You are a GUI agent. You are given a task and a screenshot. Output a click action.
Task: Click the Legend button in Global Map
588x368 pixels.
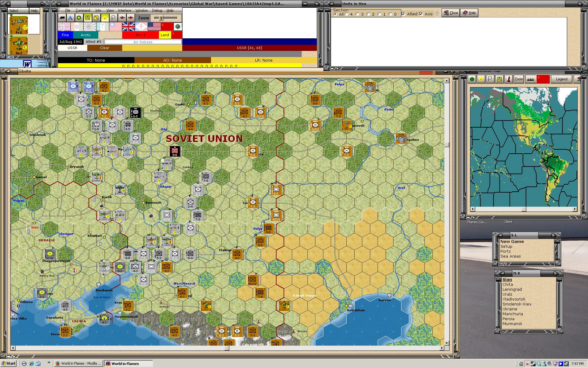[562, 79]
